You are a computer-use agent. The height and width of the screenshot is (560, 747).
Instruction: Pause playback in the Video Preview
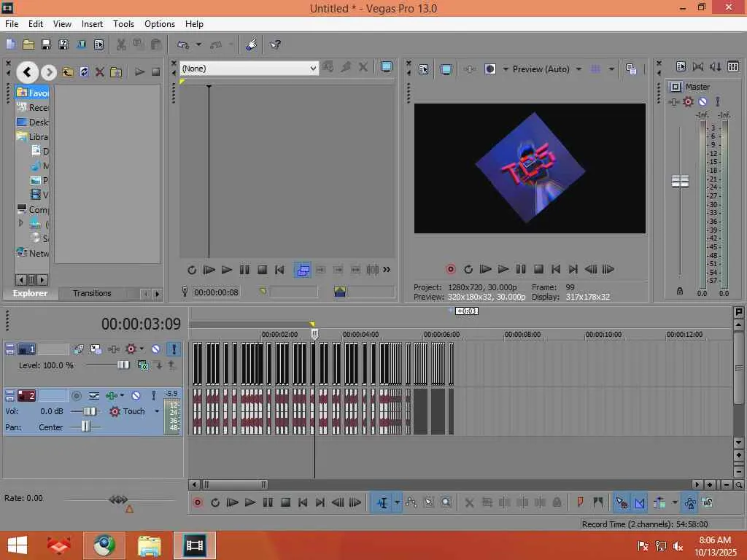[x=521, y=270]
